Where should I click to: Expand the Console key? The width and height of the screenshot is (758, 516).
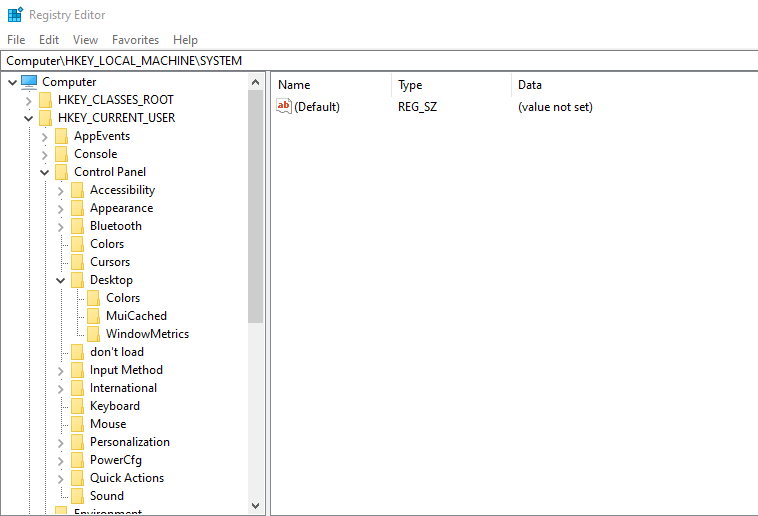(x=44, y=155)
